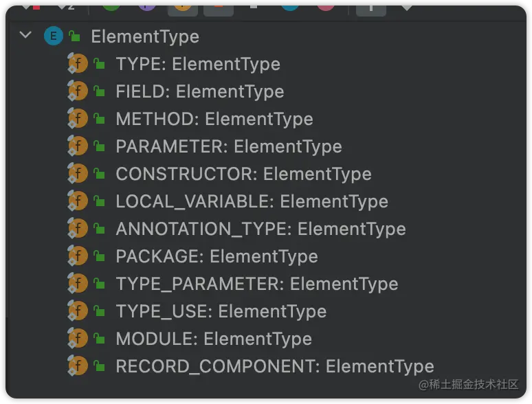Select the PARAMETER: ElementType entry
Screen dimensions: 532x404
click(228, 146)
